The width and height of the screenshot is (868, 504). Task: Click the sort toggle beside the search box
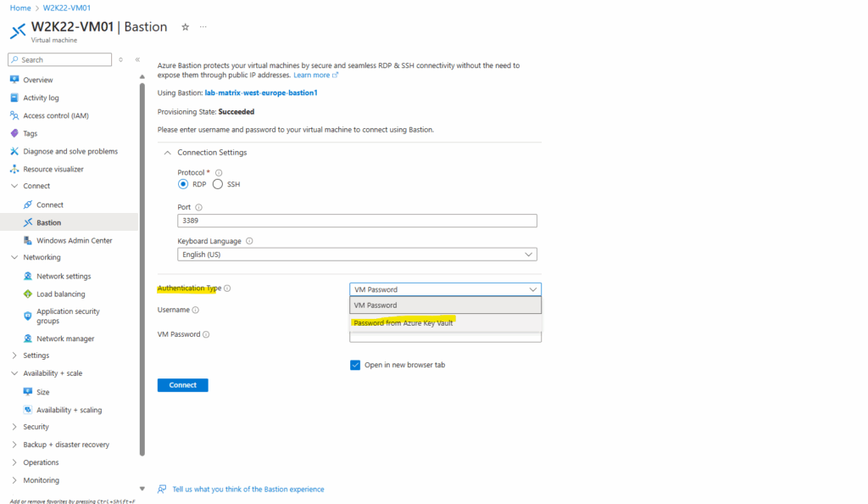coord(120,59)
